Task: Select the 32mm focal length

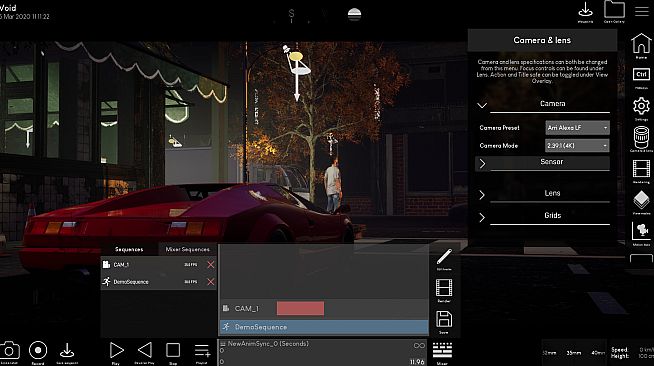Action: point(549,353)
